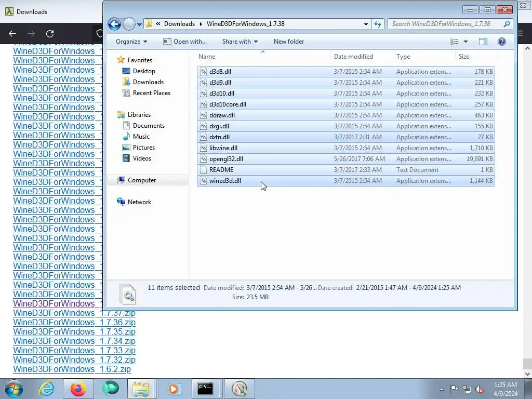Expand the address bar history dropdown
Screen dimensions: 532x399
click(366, 24)
